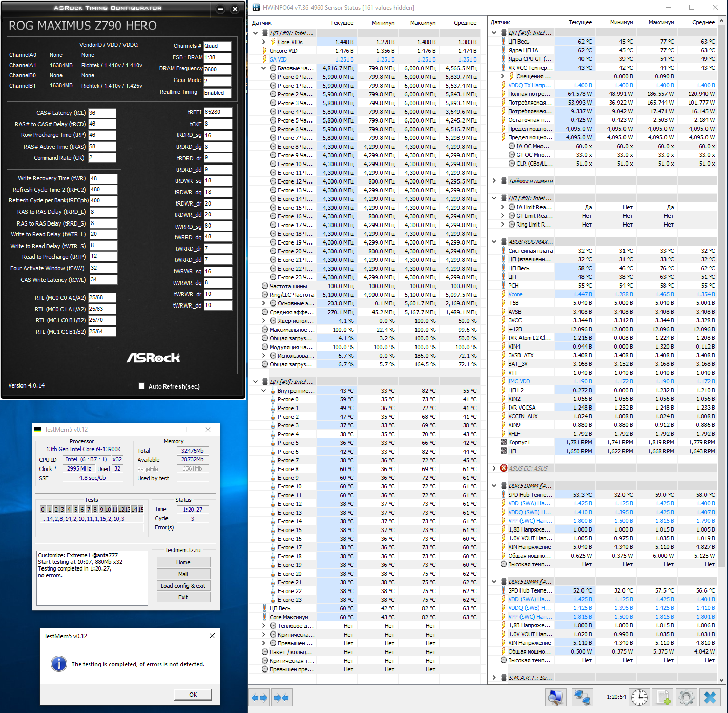Click the fan icon next to Корпус1
The height and width of the screenshot is (713, 728).
click(504, 442)
